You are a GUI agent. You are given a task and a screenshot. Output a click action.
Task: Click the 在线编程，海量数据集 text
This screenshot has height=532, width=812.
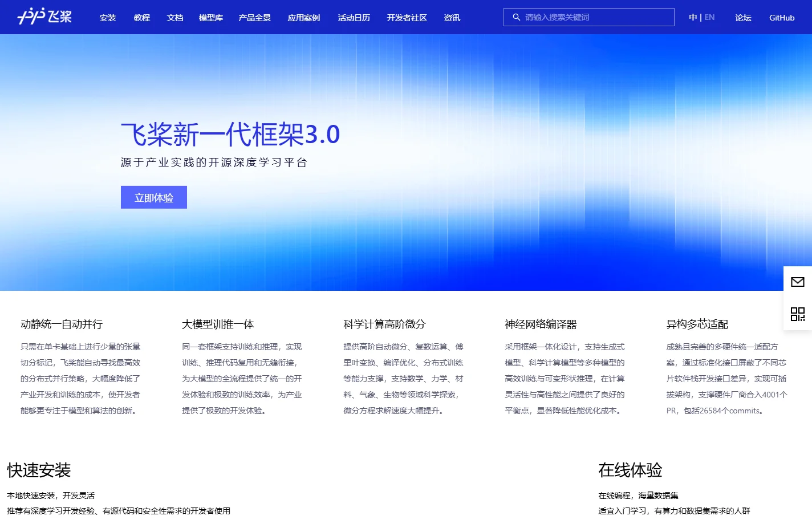coord(638,496)
